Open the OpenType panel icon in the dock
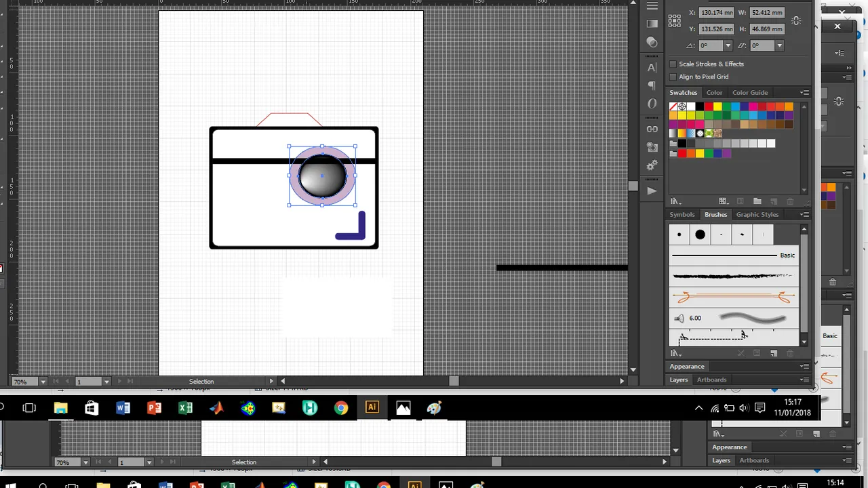Viewport: 868px width, 488px height. pos(652,104)
